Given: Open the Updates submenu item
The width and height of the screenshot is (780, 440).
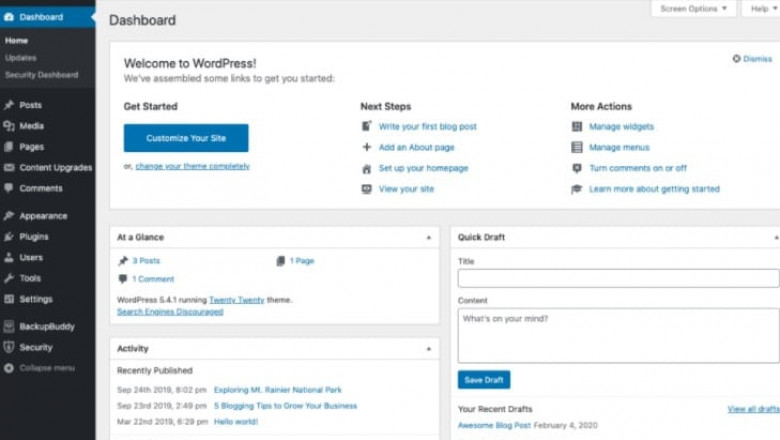Looking at the screenshot, I should [x=20, y=58].
